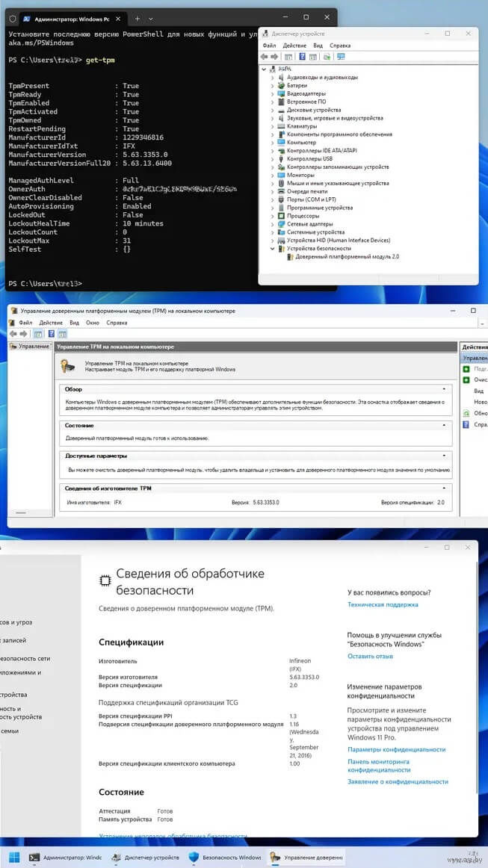Click the Техническая поддержка link
The height and width of the screenshot is (868, 488).
tap(383, 605)
